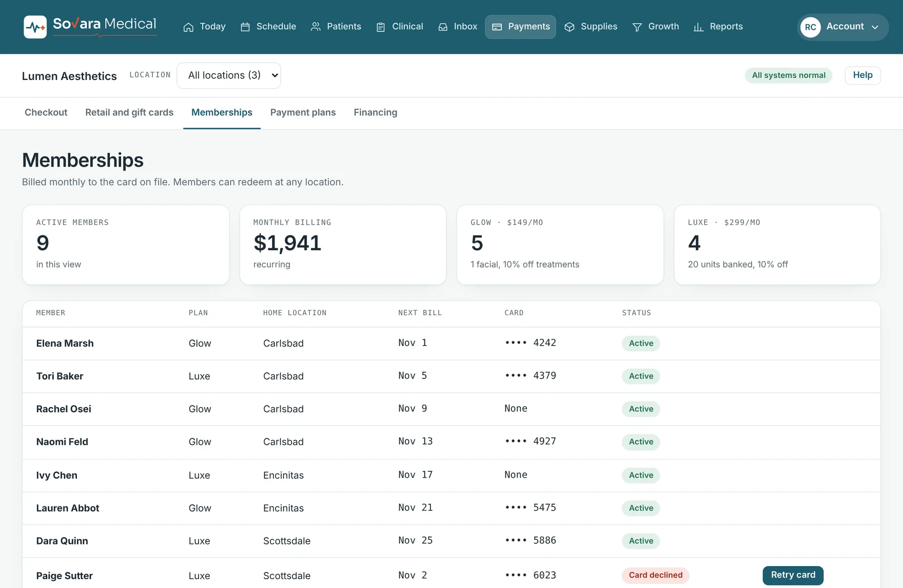Select the Luxe $299/mo plan card
The height and width of the screenshot is (588, 903).
[777, 245]
